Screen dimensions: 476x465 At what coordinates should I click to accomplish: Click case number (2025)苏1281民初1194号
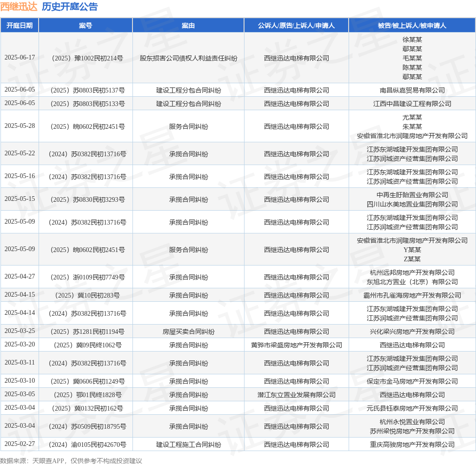[x=87, y=332]
